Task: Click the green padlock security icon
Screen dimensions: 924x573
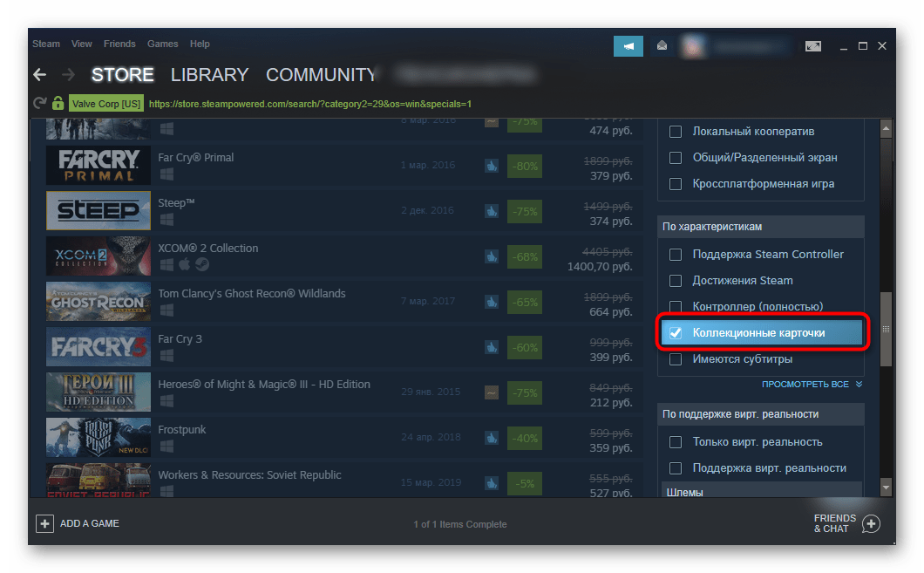Action: point(58,103)
